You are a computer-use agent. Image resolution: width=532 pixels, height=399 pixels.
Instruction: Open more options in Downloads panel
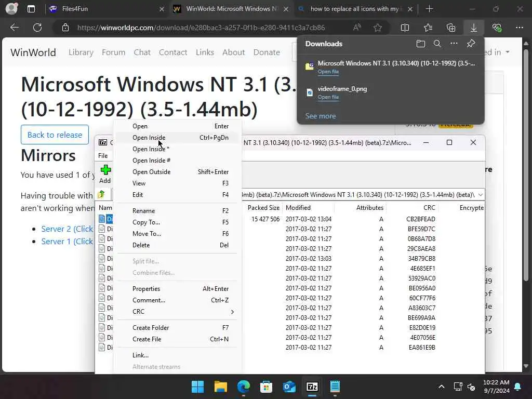454,44
